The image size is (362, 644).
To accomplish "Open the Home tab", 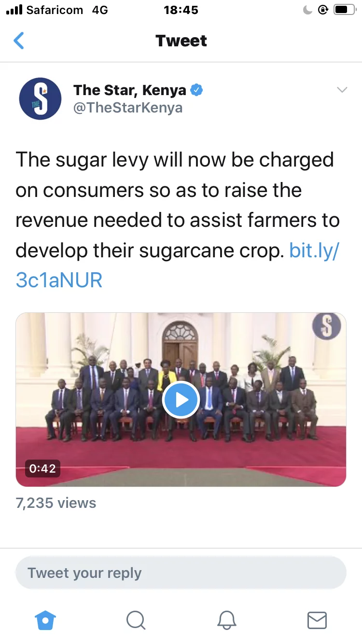I will point(46,620).
